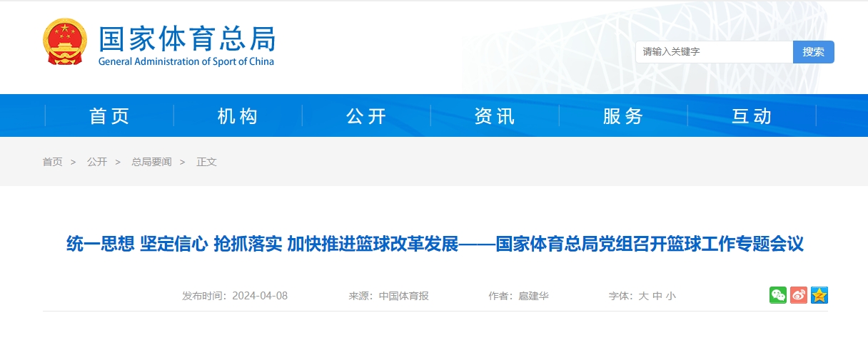The height and width of the screenshot is (345, 868).
Task: Open the 机构 navigation menu item
Action: pyautogui.click(x=238, y=116)
